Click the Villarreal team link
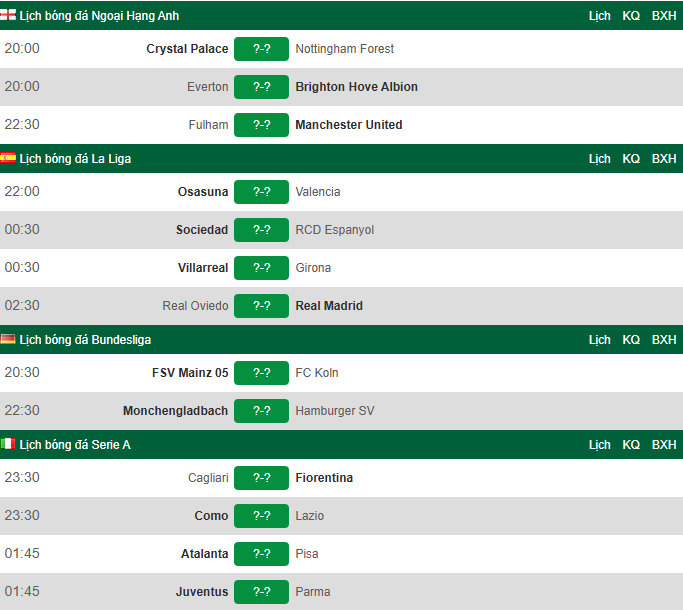683x610 pixels. pyautogui.click(x=203, y=268)
